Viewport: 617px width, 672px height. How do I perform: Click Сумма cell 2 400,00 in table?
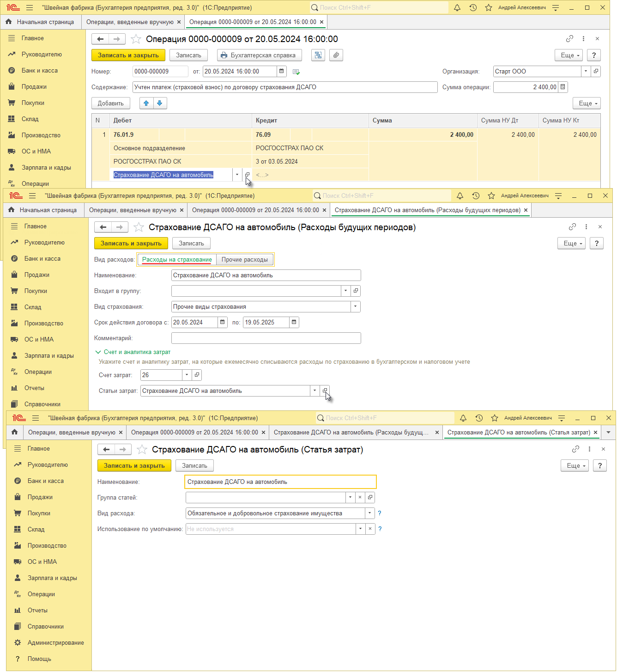pos(423,134)
